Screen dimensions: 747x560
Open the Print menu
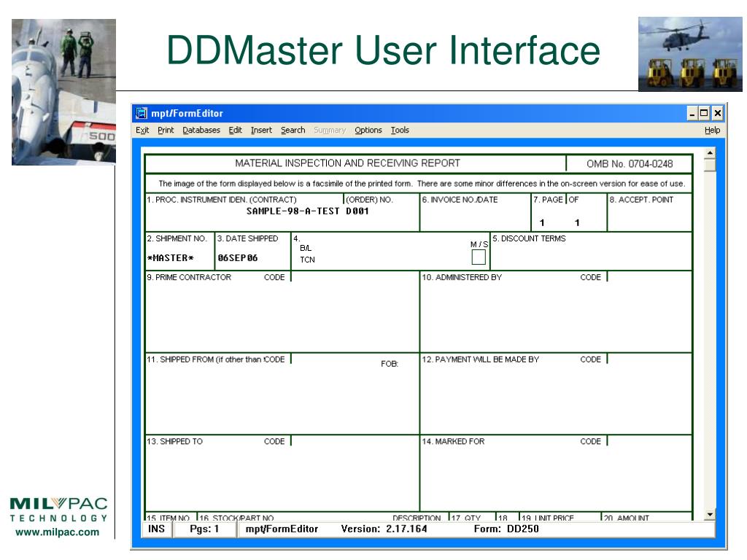coord(166,130)
